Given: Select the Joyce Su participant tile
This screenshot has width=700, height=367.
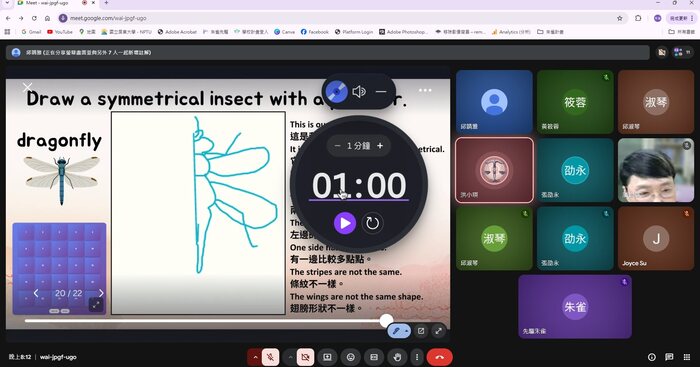Looking at the screenshot, I should [656, 238].
